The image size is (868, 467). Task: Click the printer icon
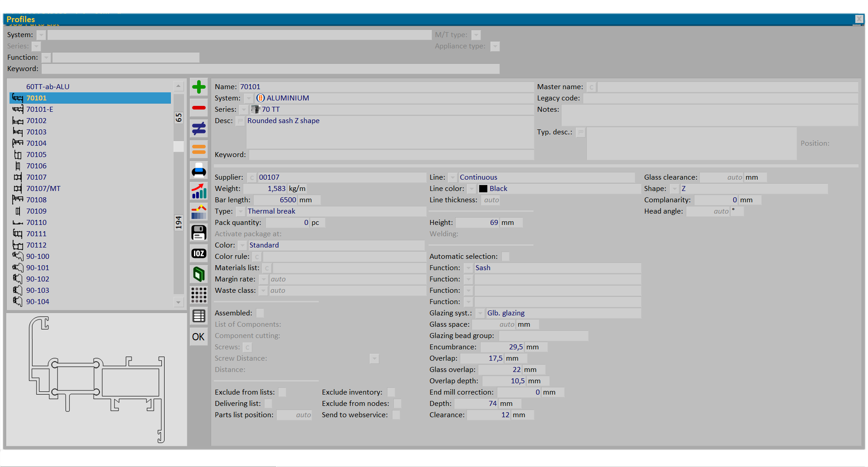click(x=198, y=171)
